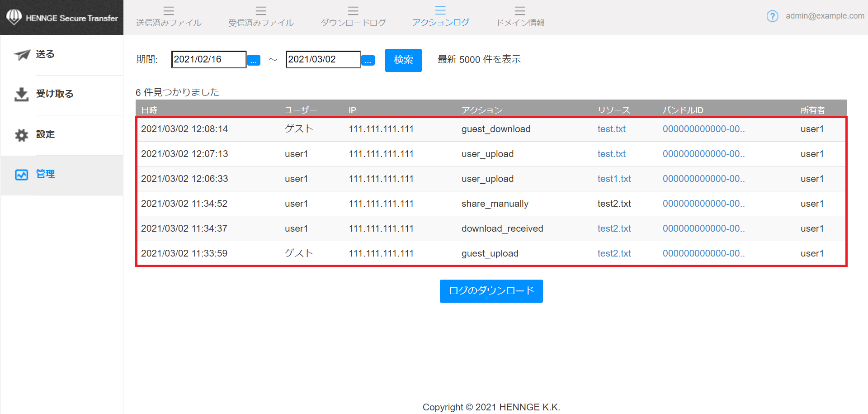Click hamburger icon above アクションログ
The width and height of the screenshot is (868, 414).
(440, 10)
